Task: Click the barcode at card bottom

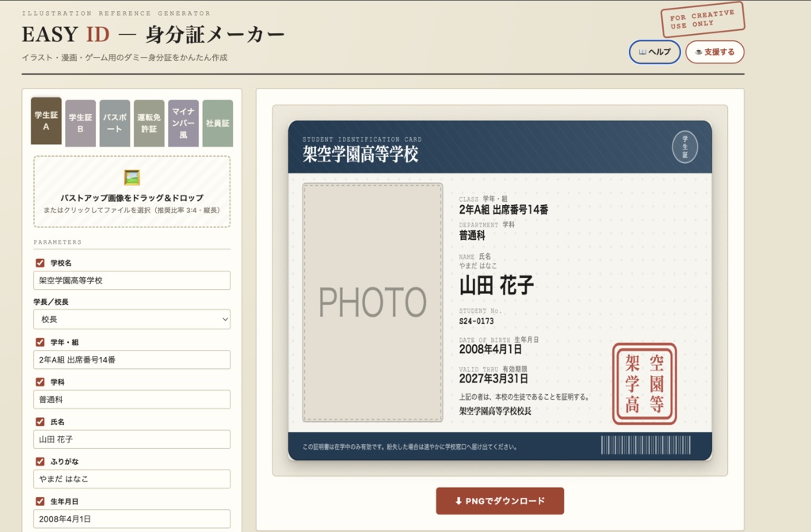Action: coord(645,445)
